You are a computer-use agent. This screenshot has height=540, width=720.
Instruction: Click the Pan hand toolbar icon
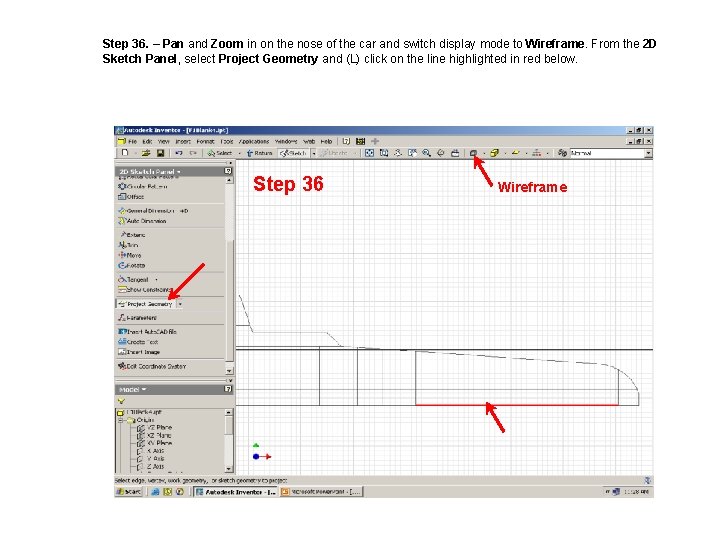(x=398, y=153)
